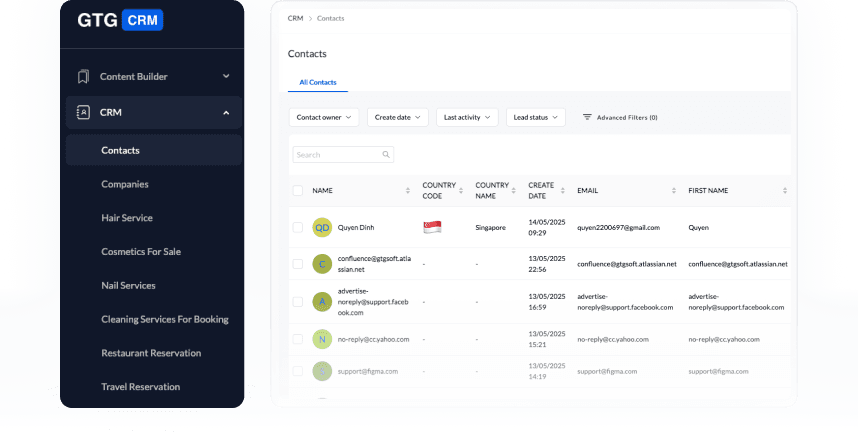This screenshot has width=858, height=432.
Task: Check the Quyen Dinh row checkbox
Action: [298, 227]
